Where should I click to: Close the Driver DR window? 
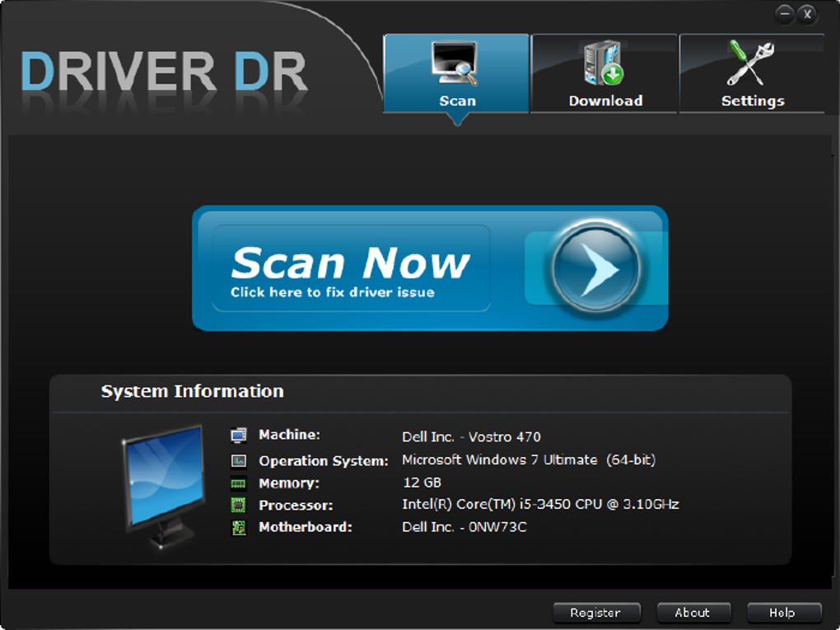tap(807, 14)
